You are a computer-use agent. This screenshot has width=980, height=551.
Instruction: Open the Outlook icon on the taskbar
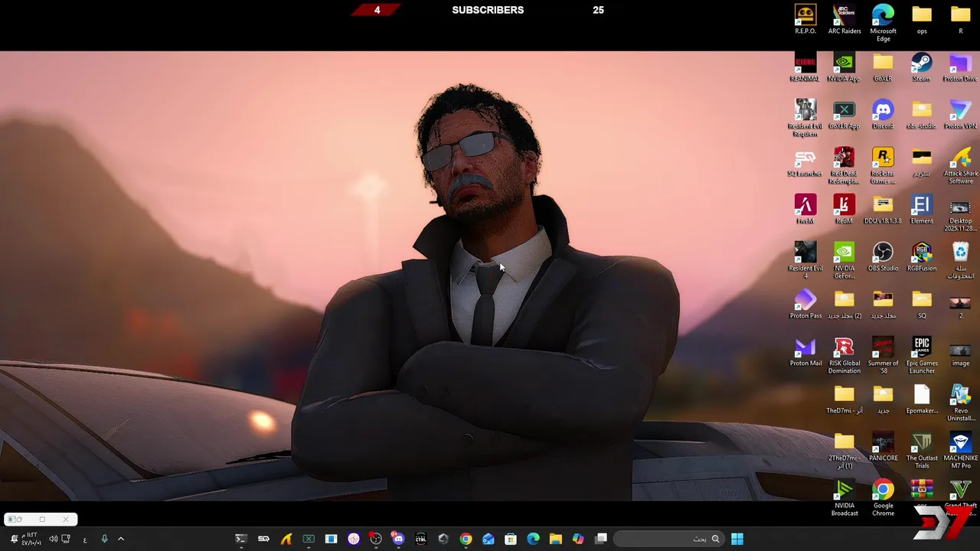[488, 539]
